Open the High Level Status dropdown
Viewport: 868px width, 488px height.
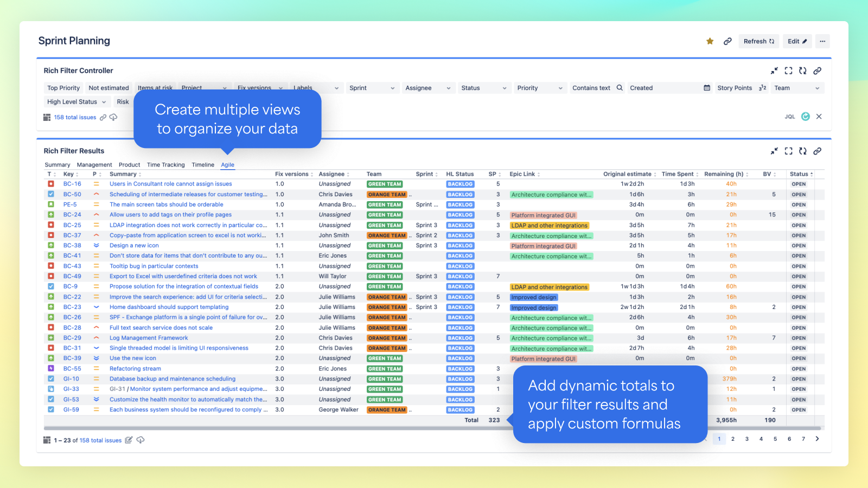(76, 102)
